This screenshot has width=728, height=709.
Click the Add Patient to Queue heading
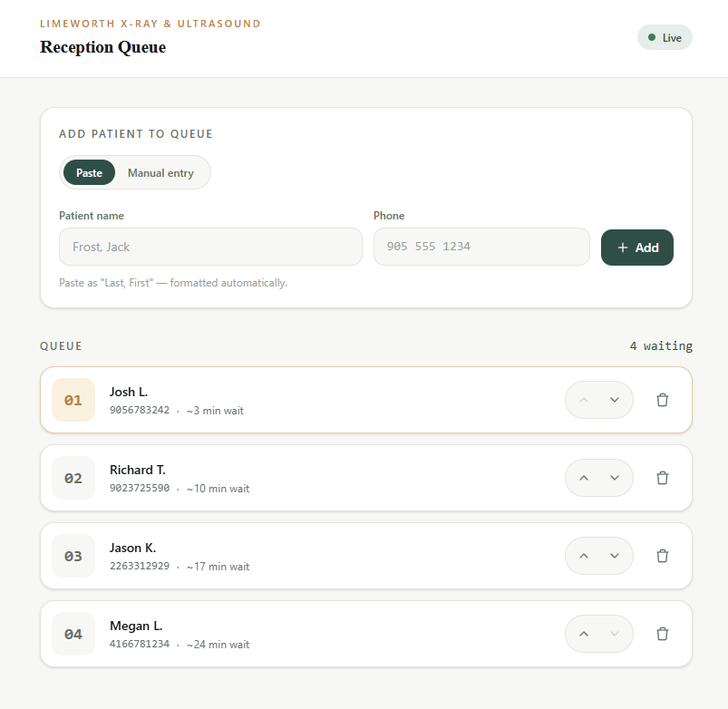[136, 133]
